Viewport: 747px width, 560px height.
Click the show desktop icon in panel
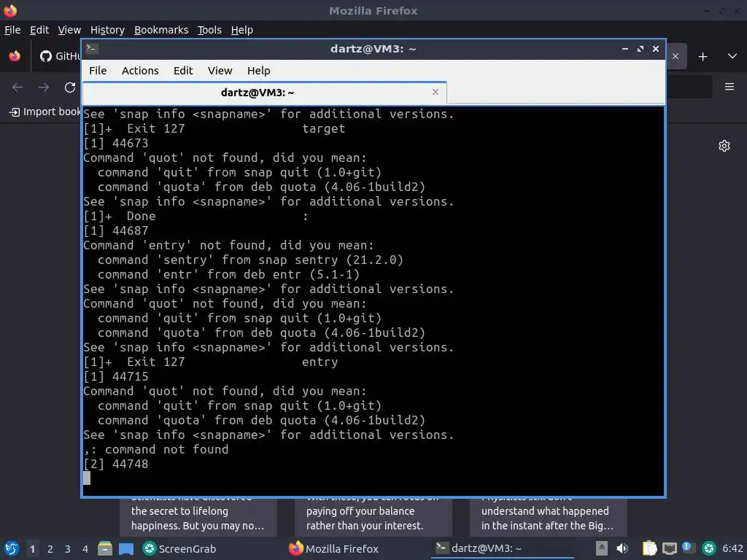(x=126, y=549)
